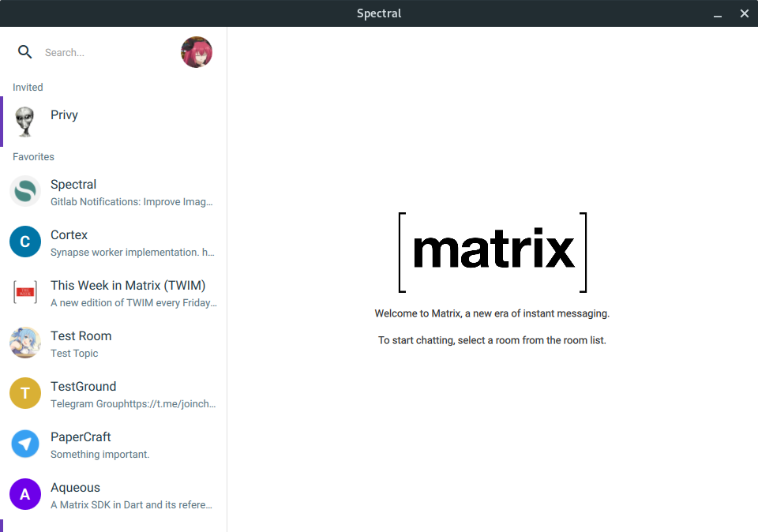Image resolution: width=758 pixels, height=532 pixels.
Task: Minimize the Spectral window
Action: (x=718, y=13)
